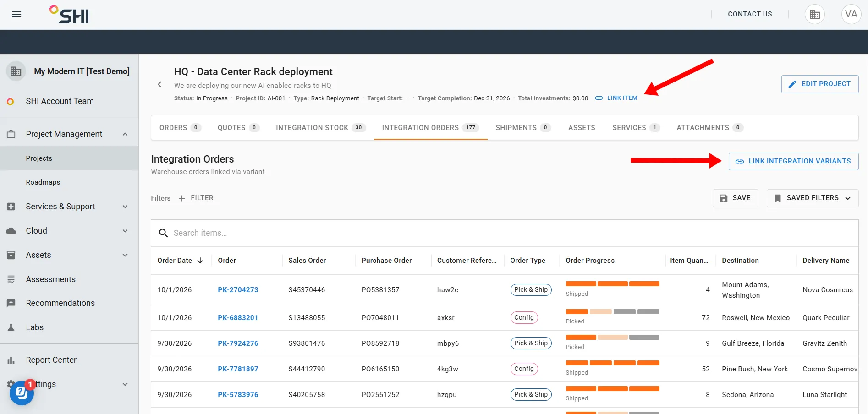Click the Assessments list icon
Screen dimensions: 868x414
11,279
